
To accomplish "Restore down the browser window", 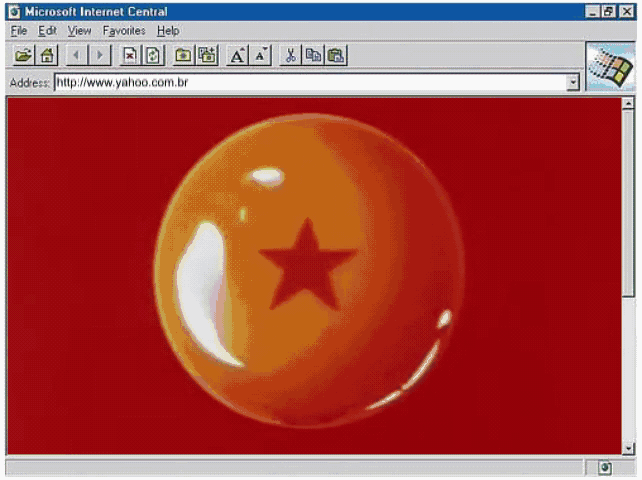I will pyautogui.click(x=608, y=12).
